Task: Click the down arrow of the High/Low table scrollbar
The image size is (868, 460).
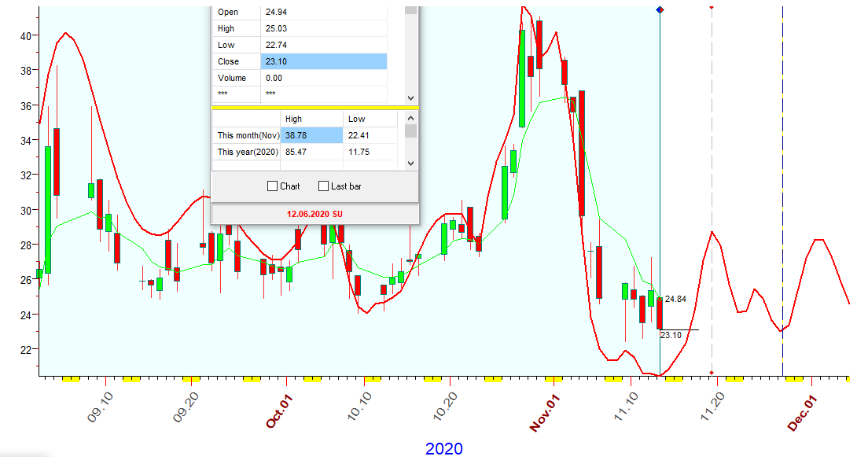Action: [410, 163]
